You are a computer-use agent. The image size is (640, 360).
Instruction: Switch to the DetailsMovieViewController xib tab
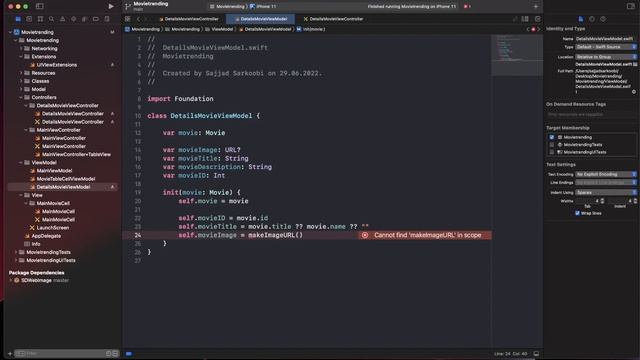[333, 19]
